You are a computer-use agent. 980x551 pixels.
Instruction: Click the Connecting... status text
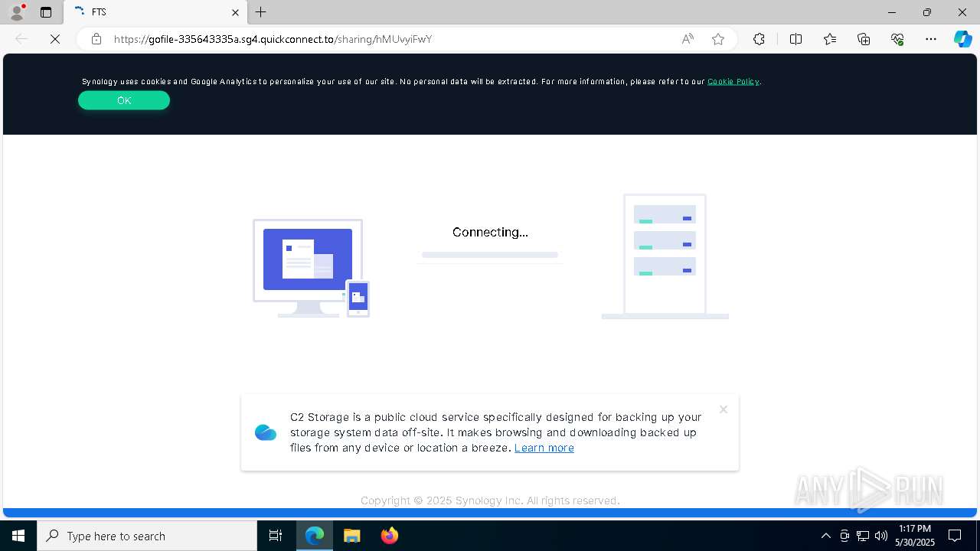(490, 232)
